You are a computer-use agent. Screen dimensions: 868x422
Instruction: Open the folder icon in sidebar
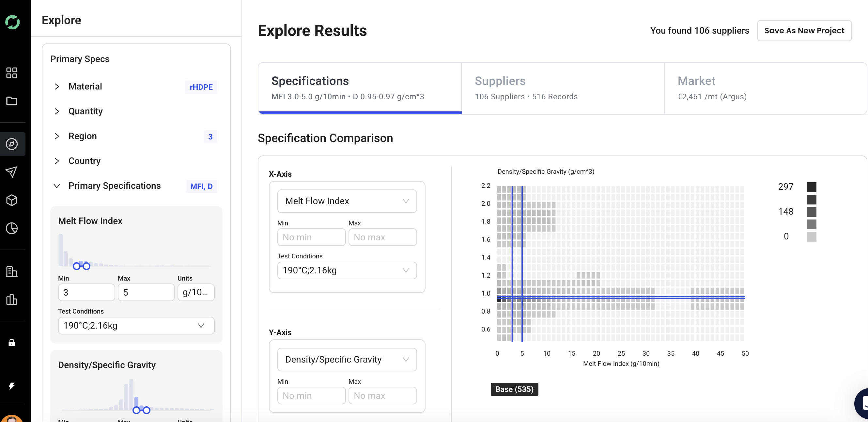(12, 101)
